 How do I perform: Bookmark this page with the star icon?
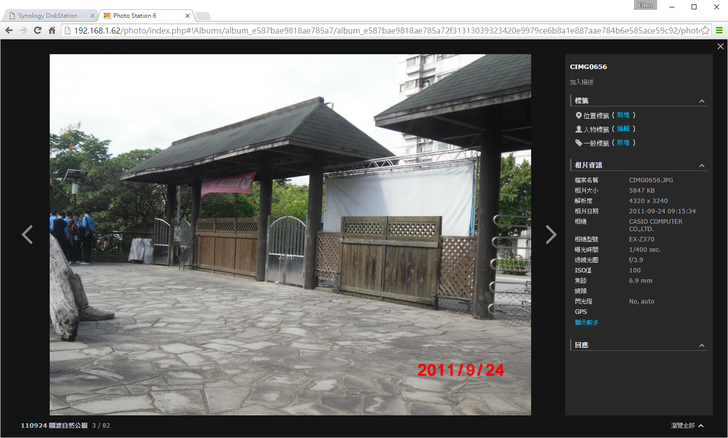tap(705, 31)
